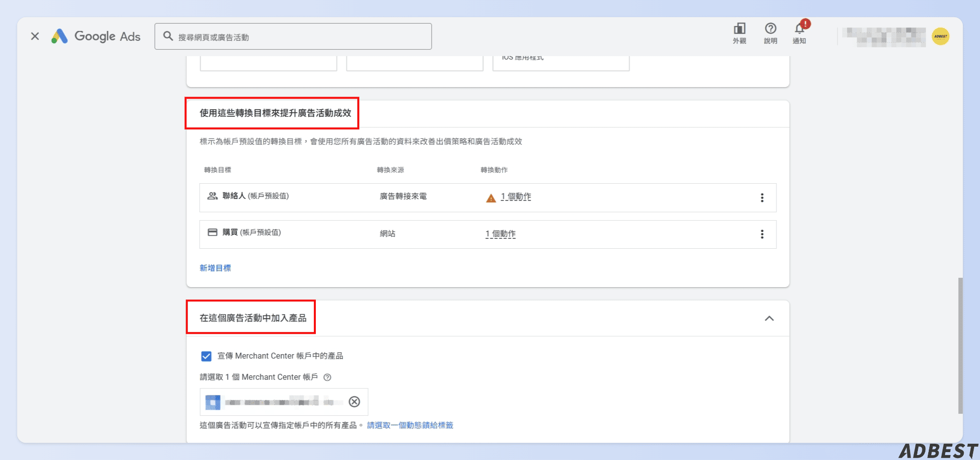Click the warning triangle in 聯絡人 row
Screen dimensions: 980x460
491,198
